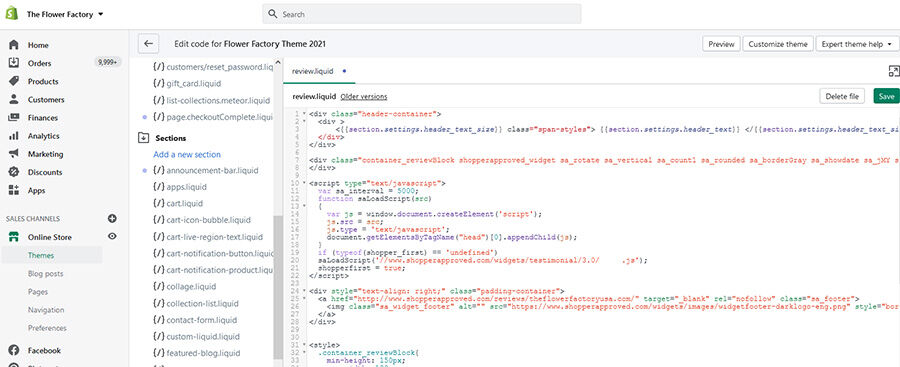Open Facebook sales channel
The width and height of the screenshot is (900, 367).
(x=44, y=350)
